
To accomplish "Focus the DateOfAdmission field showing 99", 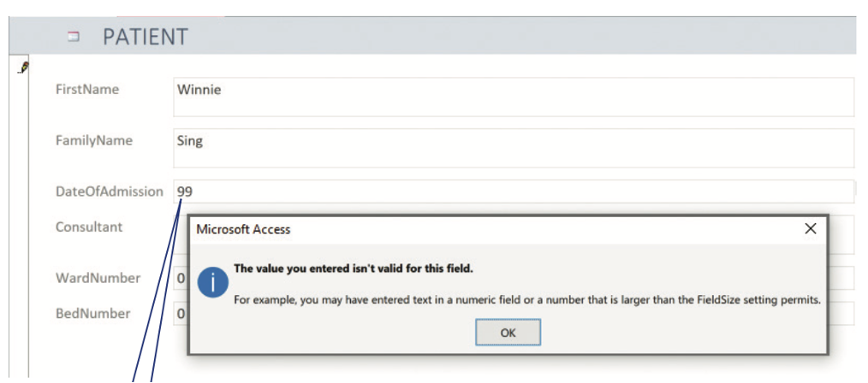I will pos(514,191).
